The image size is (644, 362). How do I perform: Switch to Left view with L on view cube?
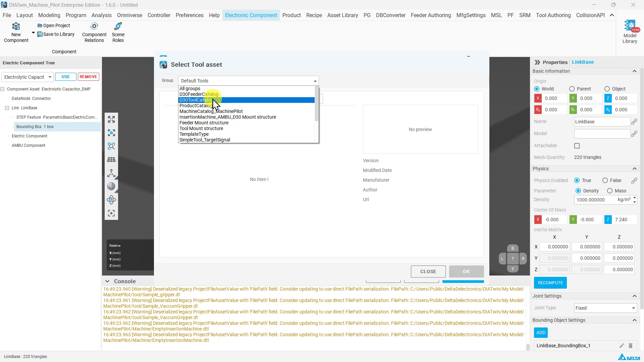pos(502,258)
